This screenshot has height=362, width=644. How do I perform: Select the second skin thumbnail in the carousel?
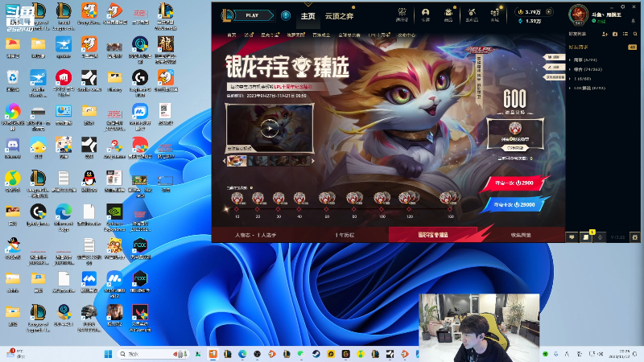tap(258, 161)
